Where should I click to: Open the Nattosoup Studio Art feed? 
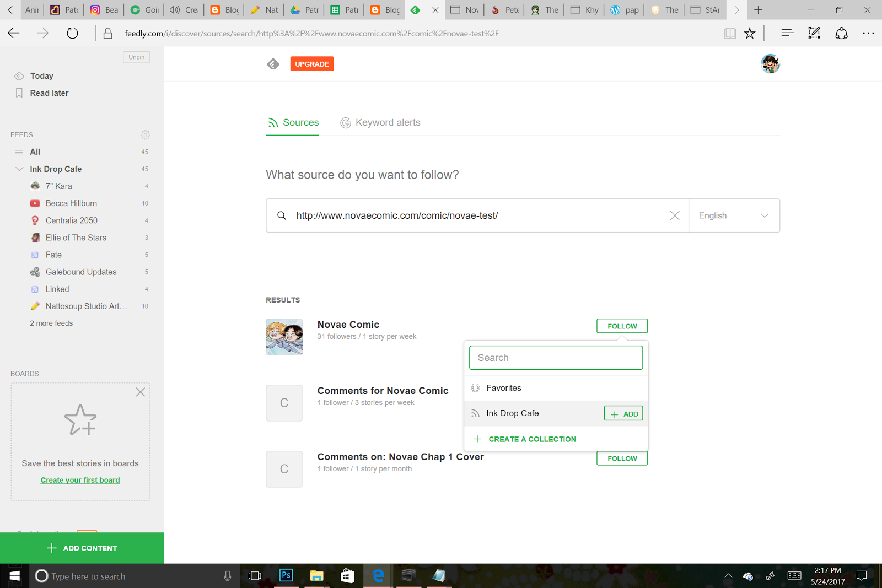click(86, 306)
